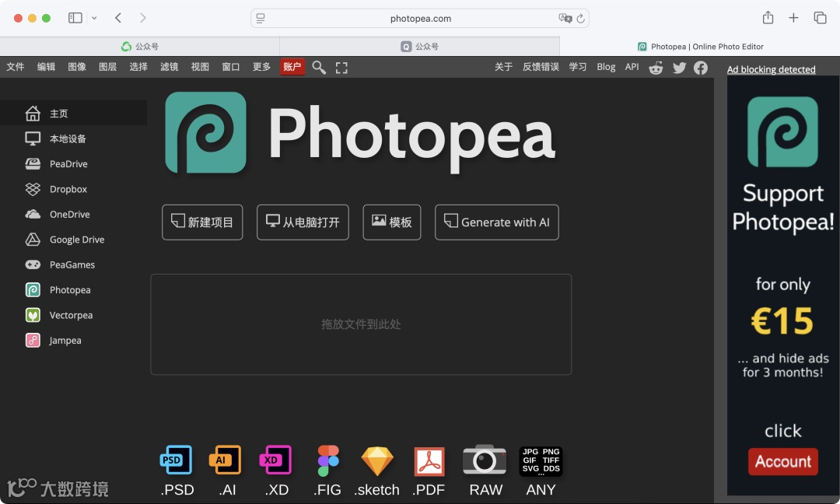Image resolution: width=840 pixels, height=504 pixels.
Task: Click the search magnifier icon in menu bar
Action: tap(319, 68)
